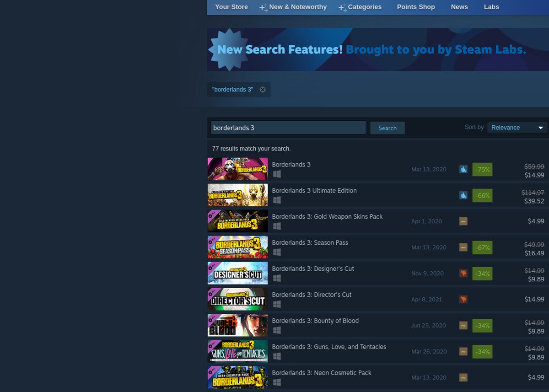The image size is (549, 392).
Task: Click Borderlands 3 Ultimate Edition title
Action: point(314,191)
